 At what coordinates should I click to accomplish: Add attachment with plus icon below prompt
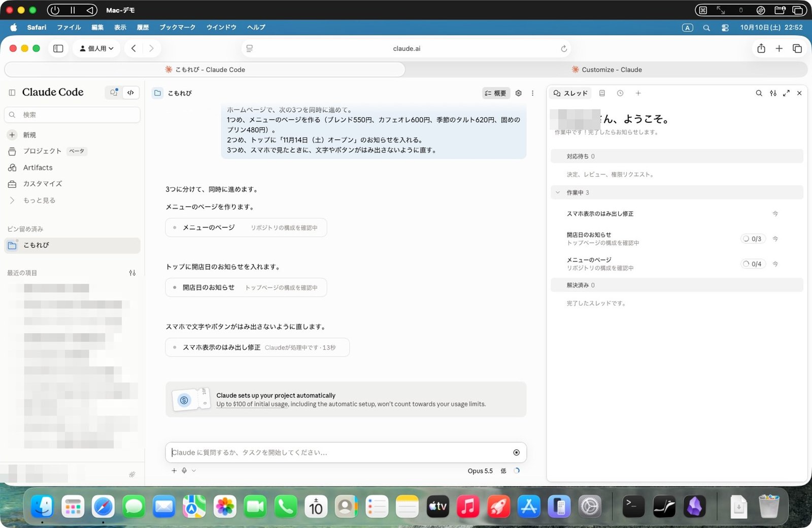click(174, 471)
